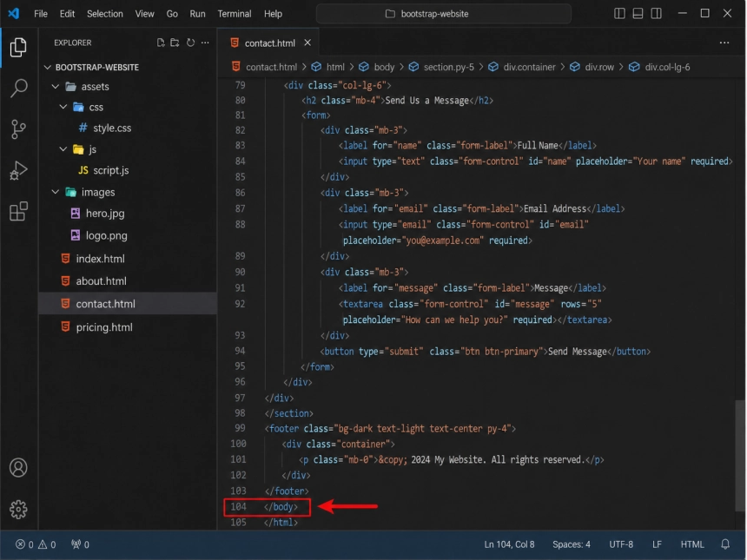Viewport: 747px width, 560px height.
Task: Click HTML language mode selector
Action: coord(692,544)
